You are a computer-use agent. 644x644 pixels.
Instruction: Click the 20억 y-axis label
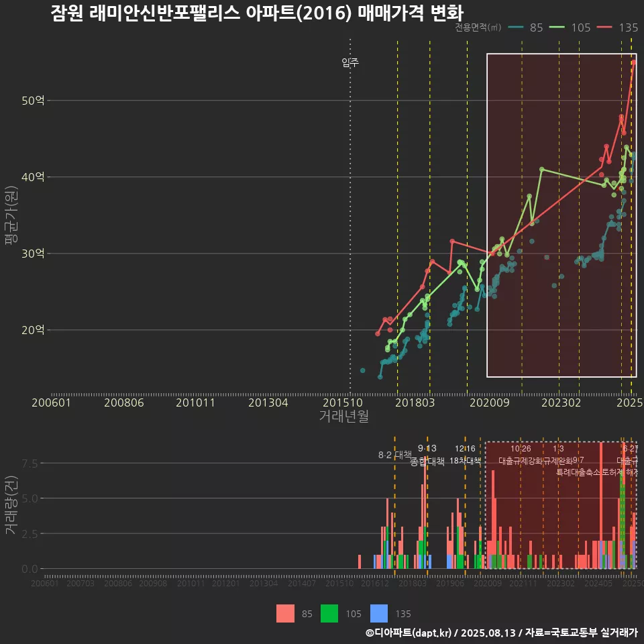pos(33,330)
